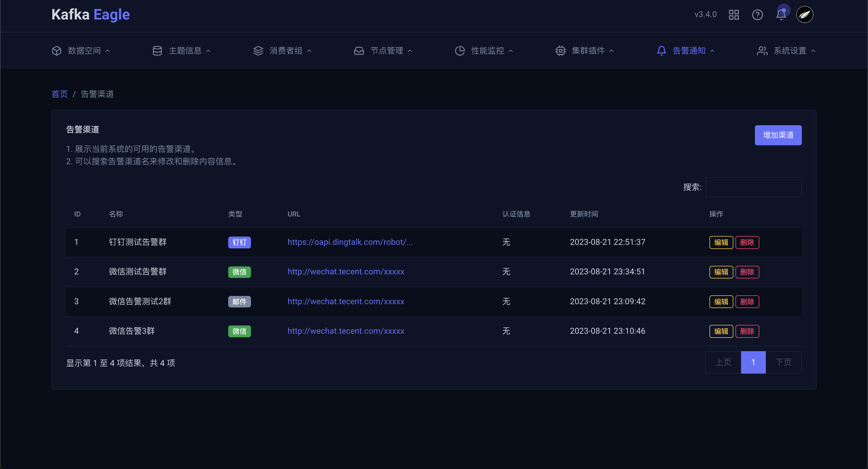Image resolution: width=868 pixels, height=469 pixels.
Task: Click the inbox icon for 节点管理
Action: [359, 51]
